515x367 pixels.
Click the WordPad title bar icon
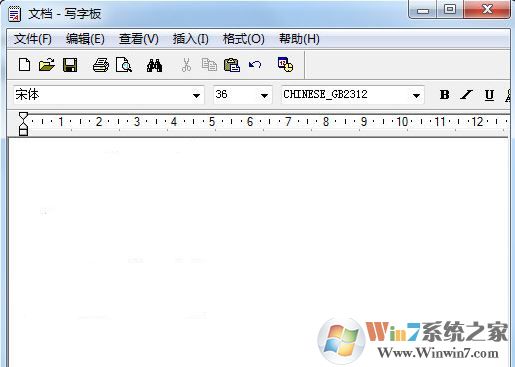tap(14, 14)
